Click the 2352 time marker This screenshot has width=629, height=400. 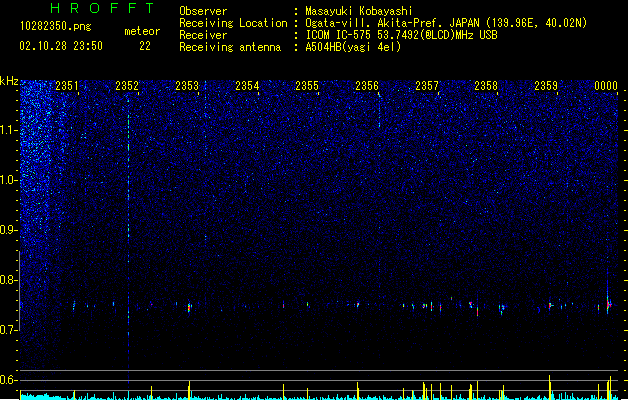pyautogui.click(x=127, y=86)
